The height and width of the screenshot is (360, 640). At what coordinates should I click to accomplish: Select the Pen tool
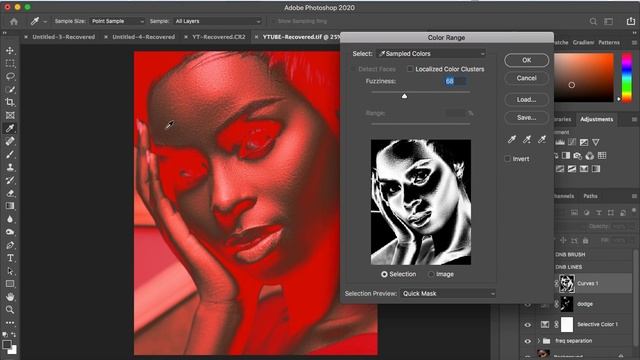point(10,245)
